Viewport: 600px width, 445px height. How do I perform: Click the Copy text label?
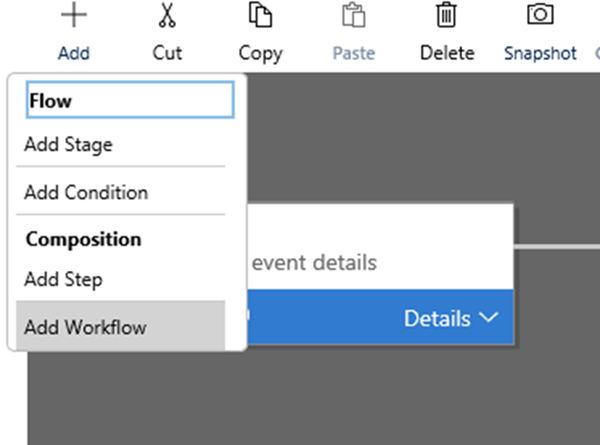[x=260, y=54]
